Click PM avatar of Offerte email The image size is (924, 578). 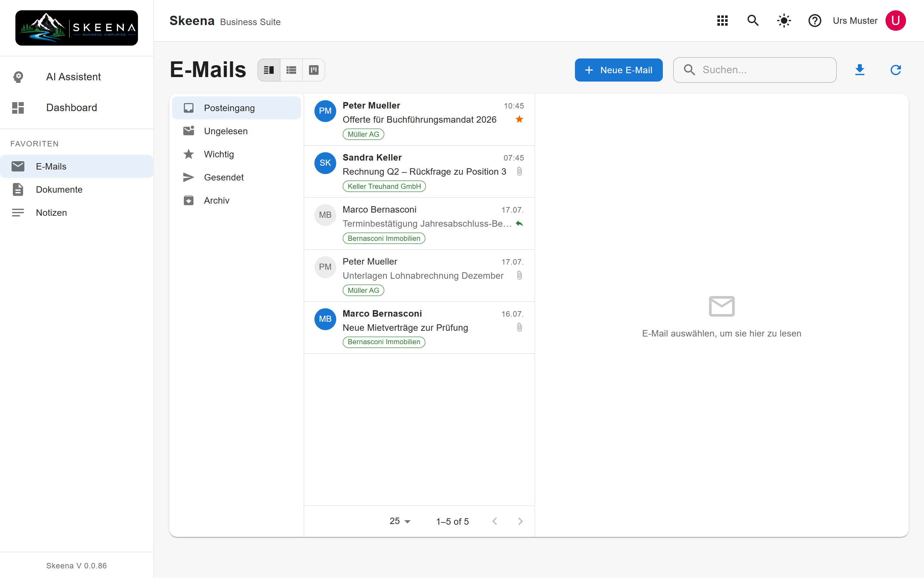coord(325,111)
